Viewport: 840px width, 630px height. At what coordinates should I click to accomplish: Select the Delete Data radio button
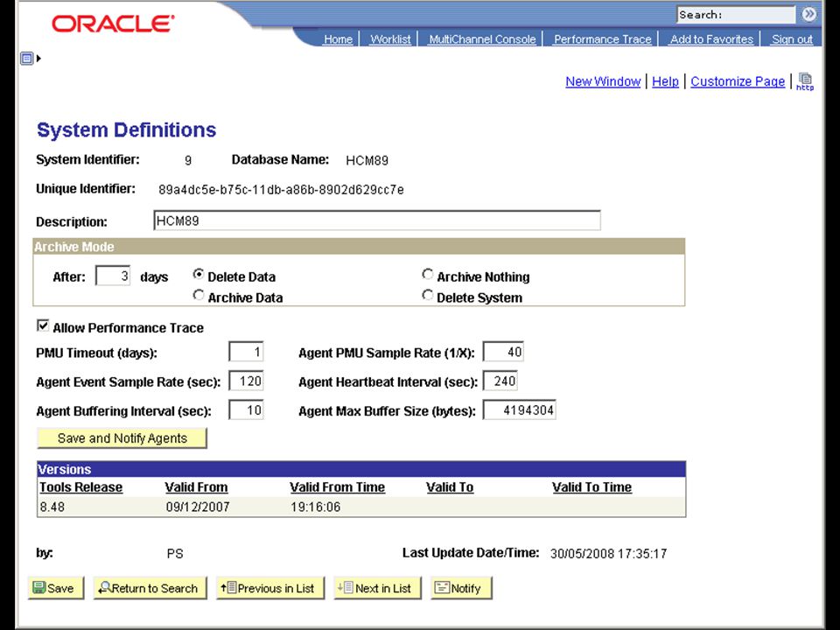tap(199, 274)
